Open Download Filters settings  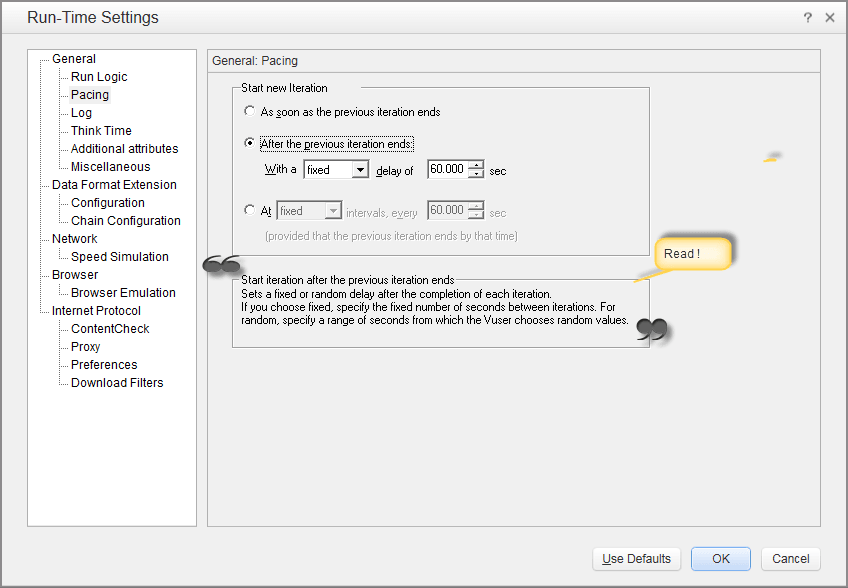(x=116, y=383)
